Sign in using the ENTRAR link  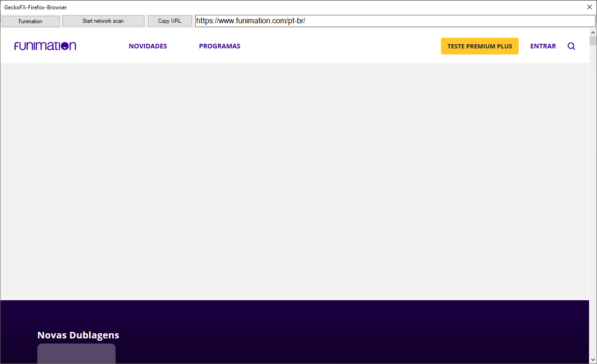[x=543, y=46]
